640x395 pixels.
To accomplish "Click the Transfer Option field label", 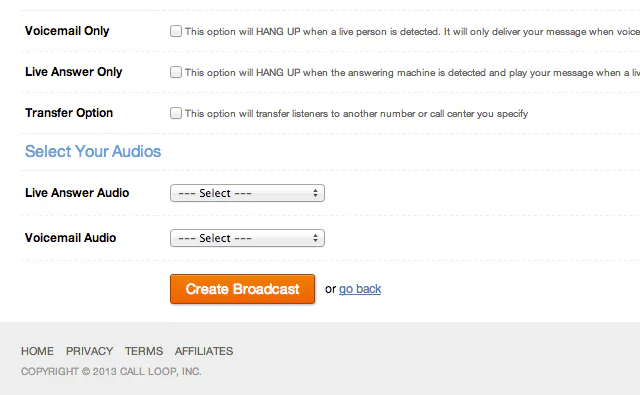I will pyautogui.click(x=69, y=113).
